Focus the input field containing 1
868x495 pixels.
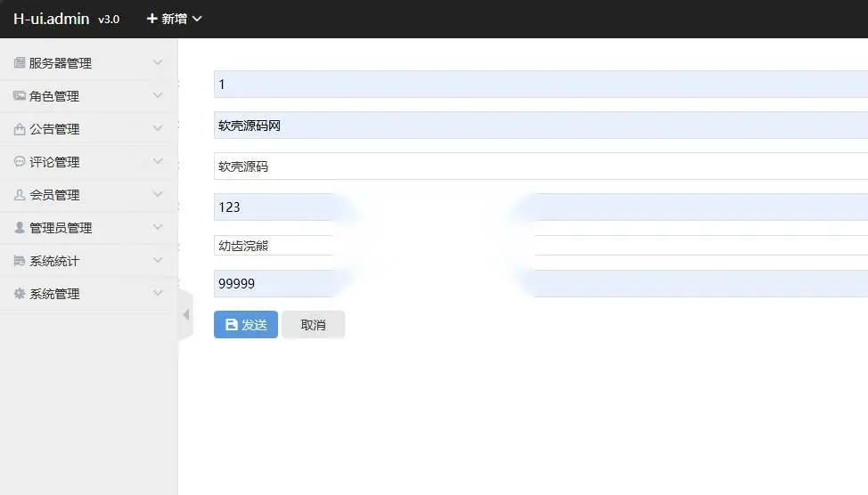click(x=541, y=84)
